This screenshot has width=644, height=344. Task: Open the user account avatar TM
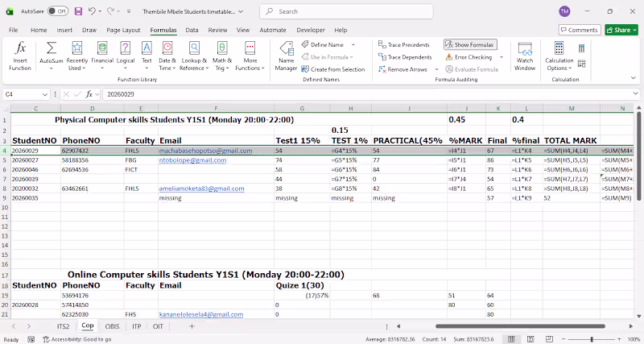564,11
